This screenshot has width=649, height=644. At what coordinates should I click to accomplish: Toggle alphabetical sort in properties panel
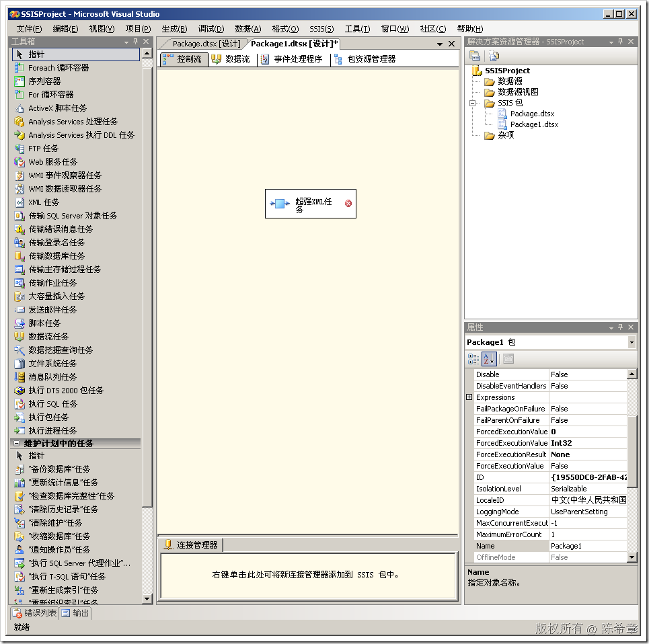tap(489, 358)
